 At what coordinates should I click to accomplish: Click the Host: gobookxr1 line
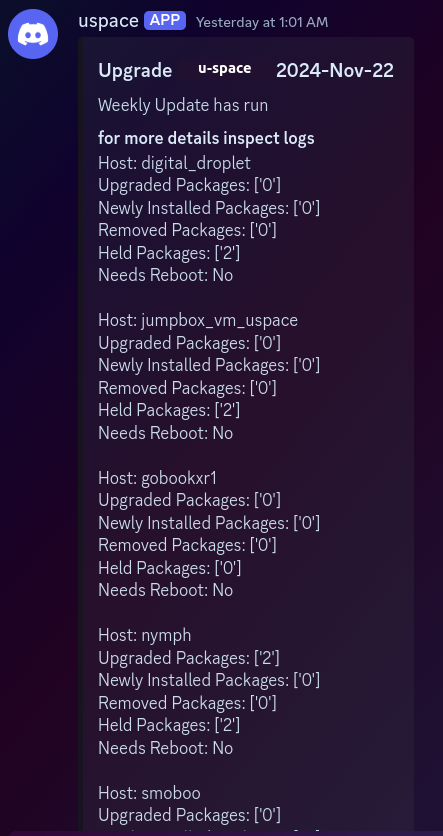pyautogui.click(x=158, y=478)
